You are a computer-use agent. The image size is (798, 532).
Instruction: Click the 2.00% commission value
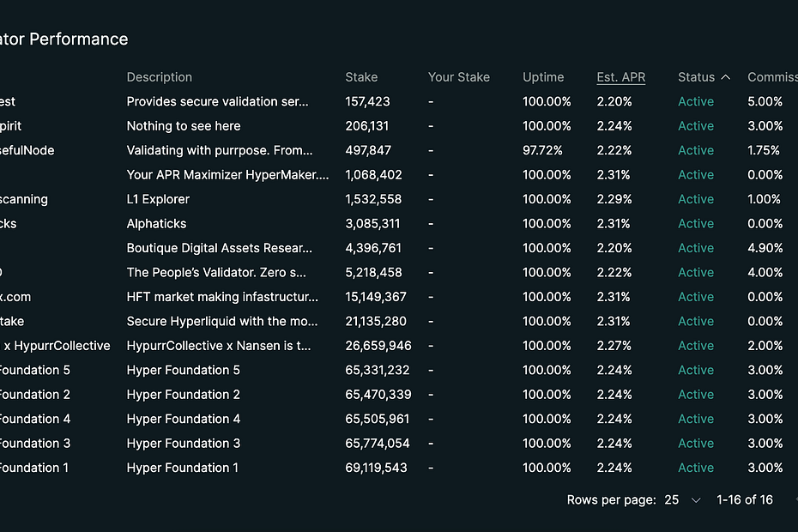[x=765, y=346]
